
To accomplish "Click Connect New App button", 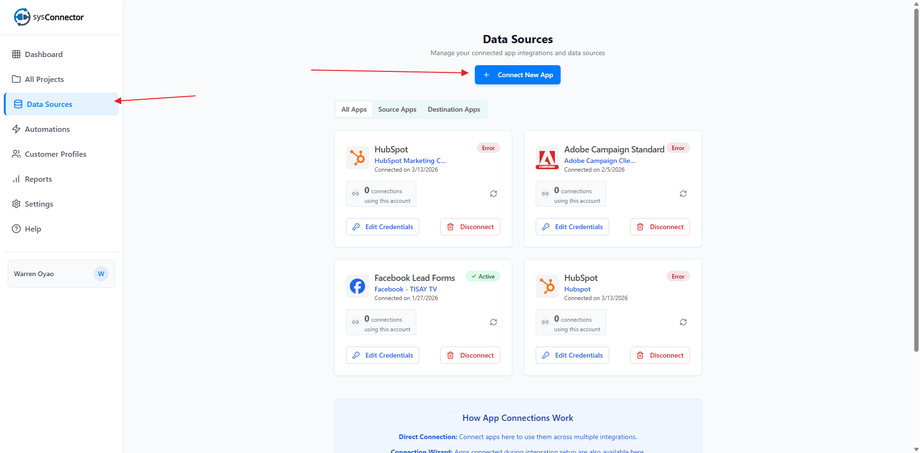I will click(x=517, y=75).
